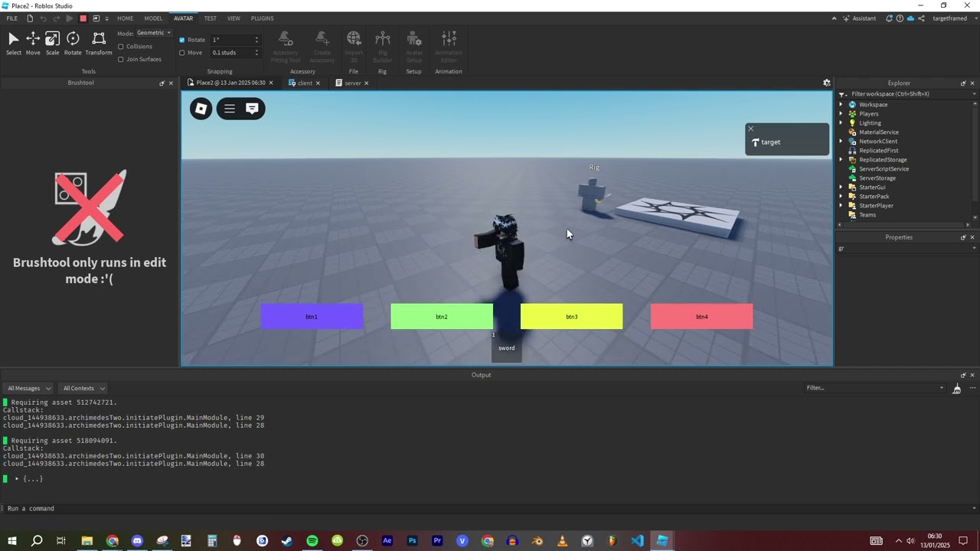Expand the StarterPlayer tree node

coord(841,206)
